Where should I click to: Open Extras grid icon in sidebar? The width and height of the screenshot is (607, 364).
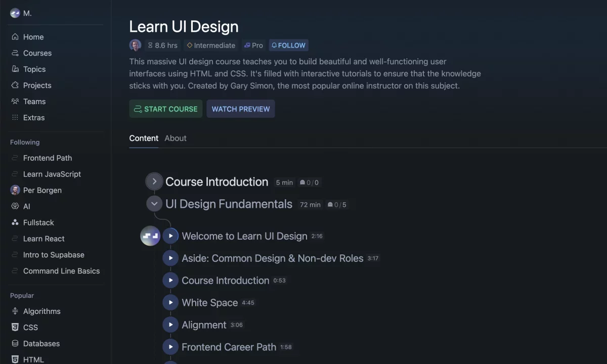[15, 118]
